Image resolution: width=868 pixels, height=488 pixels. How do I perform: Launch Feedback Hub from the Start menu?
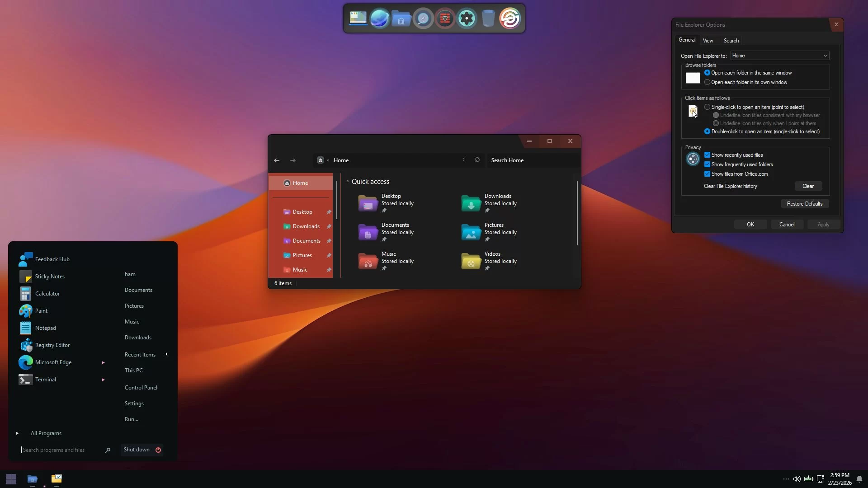[x=62, y=259]
